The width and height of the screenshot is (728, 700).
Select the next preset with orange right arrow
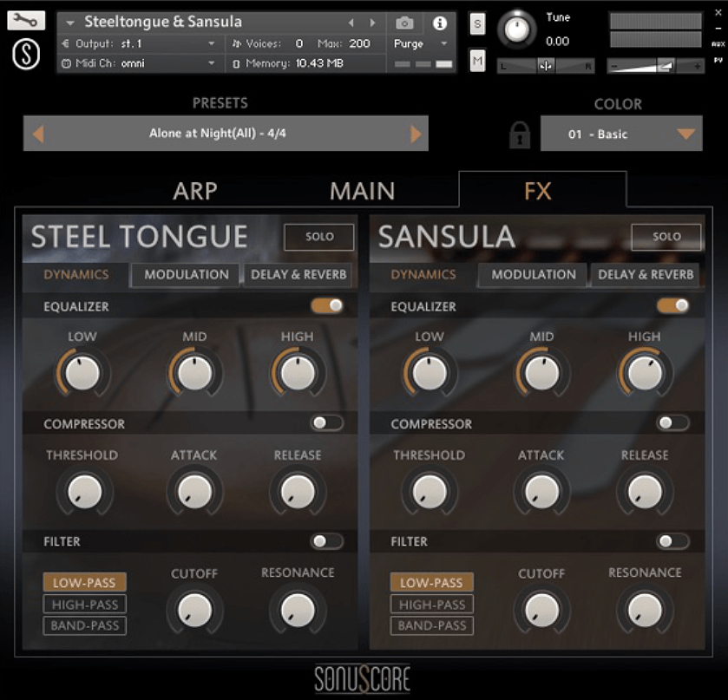click(x=416, y=134)
